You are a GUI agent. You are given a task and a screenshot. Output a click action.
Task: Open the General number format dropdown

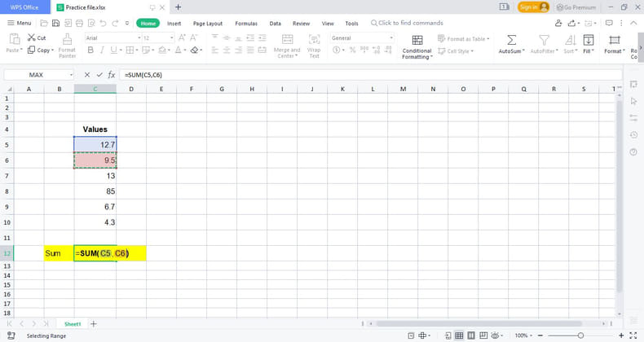(x=391, y=37)
